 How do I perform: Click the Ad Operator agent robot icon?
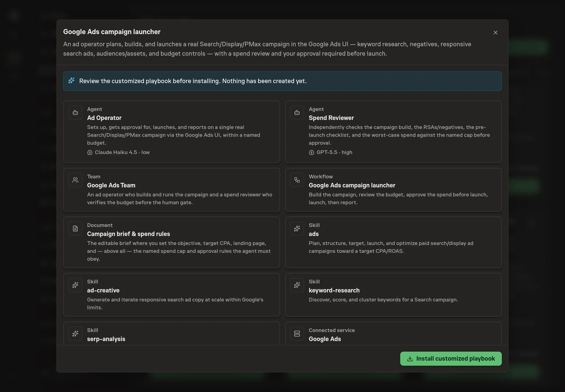pos(75,113)
